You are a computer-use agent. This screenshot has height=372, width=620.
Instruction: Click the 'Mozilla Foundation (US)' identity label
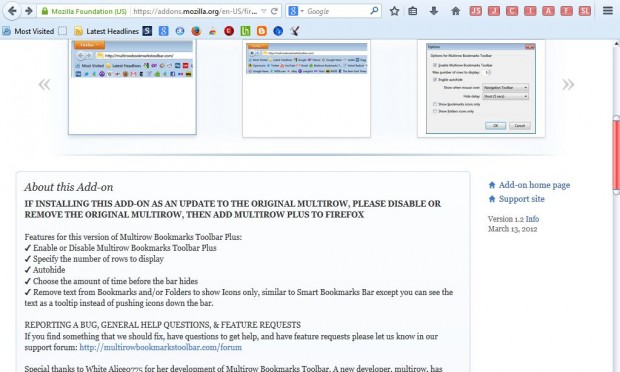point(89,11)
